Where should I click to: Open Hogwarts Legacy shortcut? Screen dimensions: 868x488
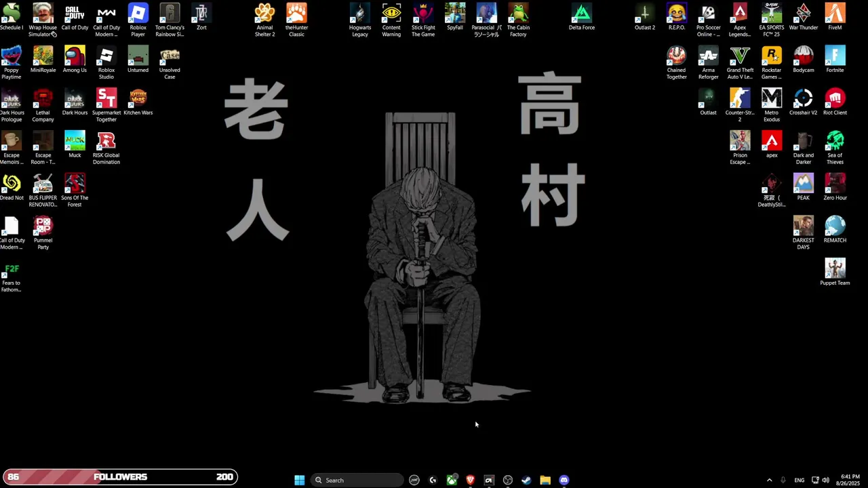[360, 20]
